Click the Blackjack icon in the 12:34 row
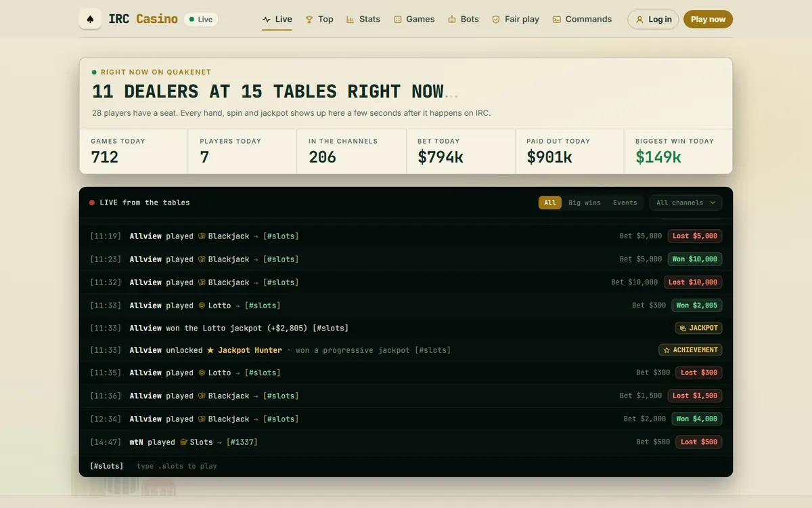The height and width of the screenshot is (508, 812). [x=202, y=419]
